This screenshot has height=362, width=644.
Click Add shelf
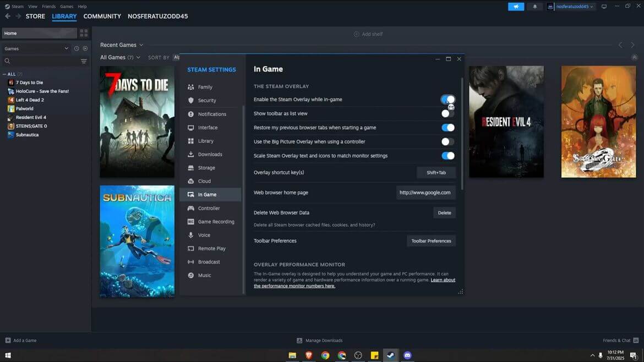(368, 34)
